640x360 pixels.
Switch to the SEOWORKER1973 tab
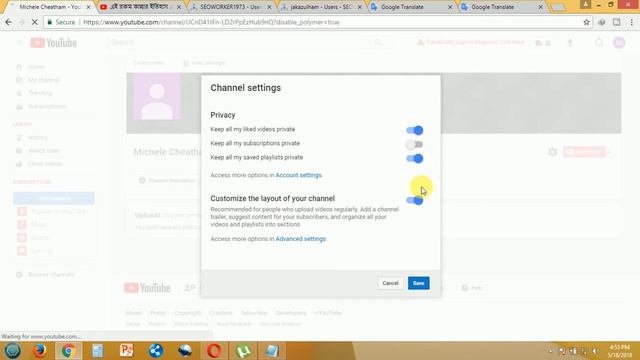[x=231, y=7]
